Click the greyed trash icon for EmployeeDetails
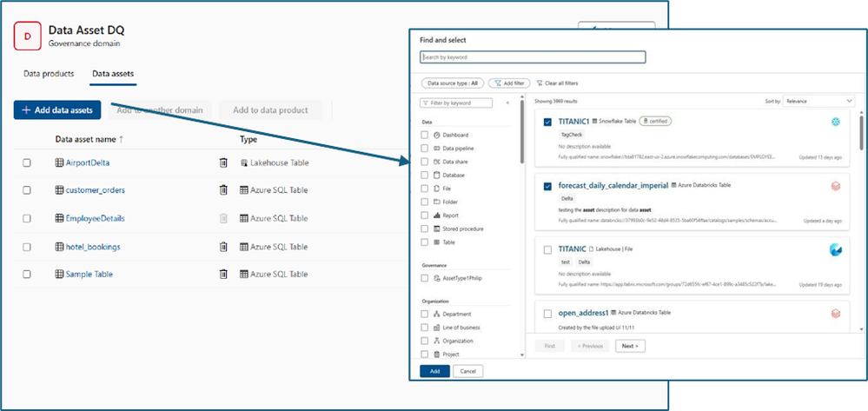This screenshot has height=411, width=868. pos(223,218)
